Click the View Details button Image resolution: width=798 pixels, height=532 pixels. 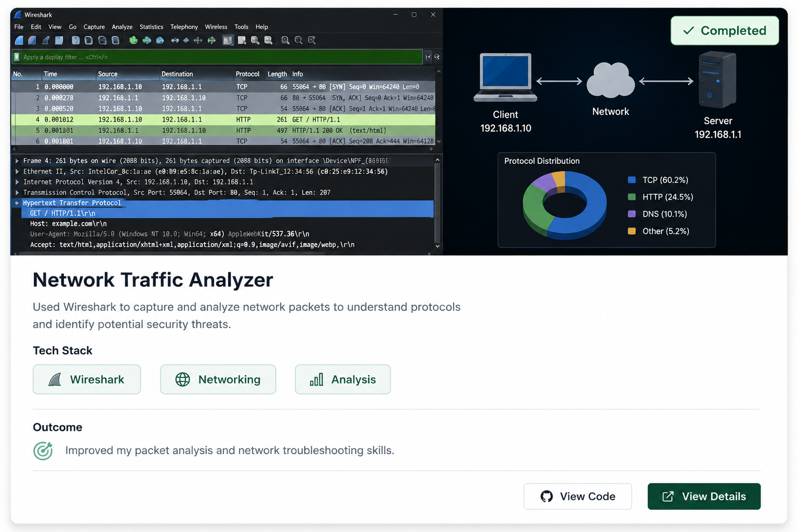[704, 496]
